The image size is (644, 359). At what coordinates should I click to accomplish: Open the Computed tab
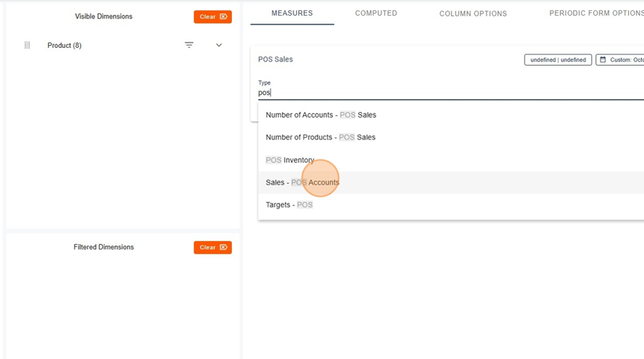(x=376, y=13)
